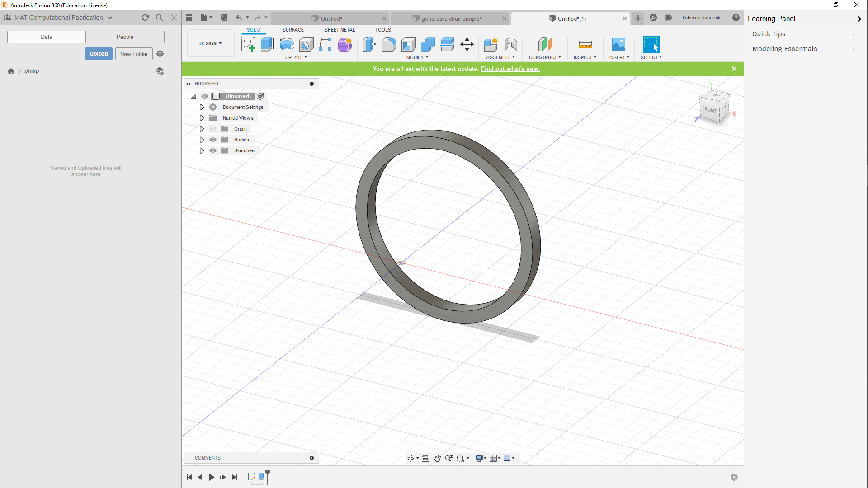This screenshot has height=488, width=868.
Task: Expand the Document Settings item
Action: 202,107
